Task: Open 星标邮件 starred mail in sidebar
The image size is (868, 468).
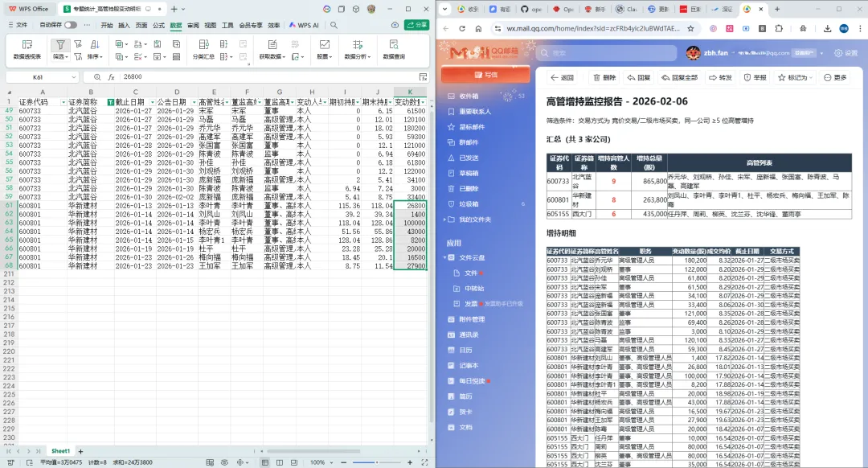Action: 472,127
